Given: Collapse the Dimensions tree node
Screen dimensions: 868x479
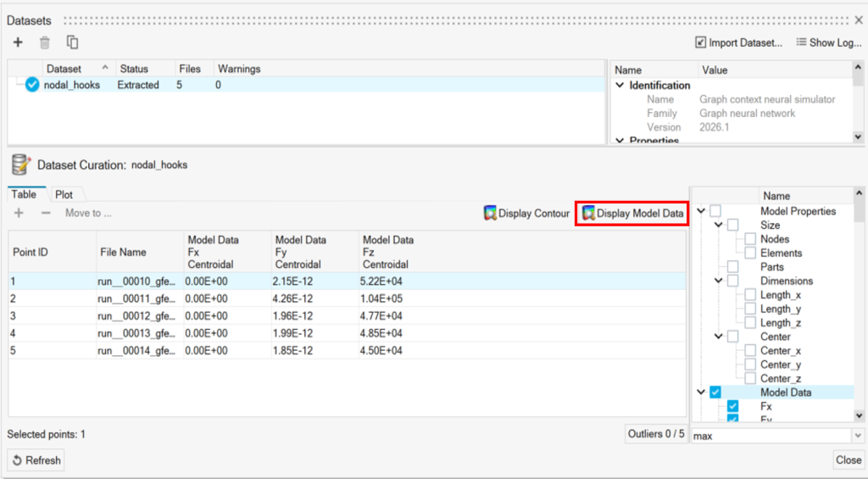Looking at the screenshot, I should (x=719, y=281).
